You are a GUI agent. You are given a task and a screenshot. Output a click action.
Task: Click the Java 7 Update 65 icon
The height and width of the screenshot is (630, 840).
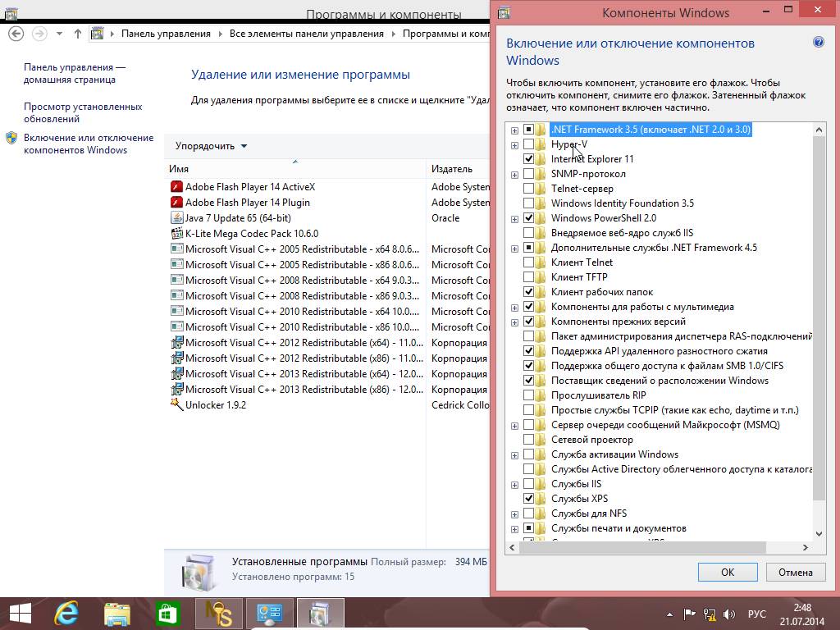point(176,218)
